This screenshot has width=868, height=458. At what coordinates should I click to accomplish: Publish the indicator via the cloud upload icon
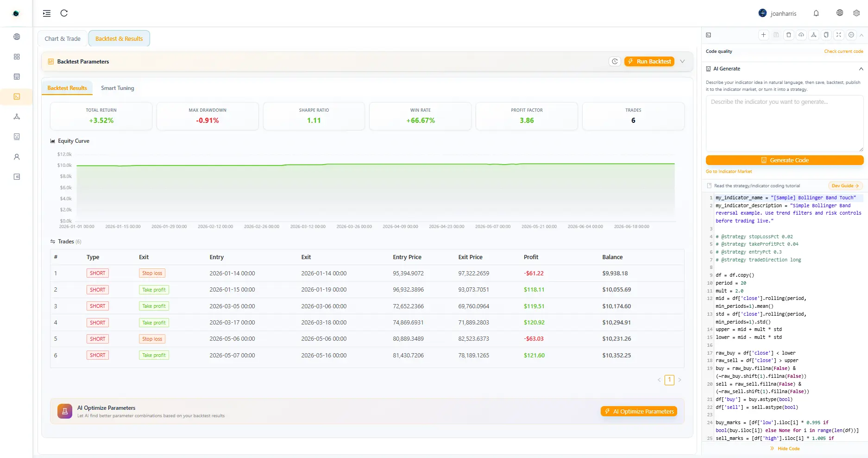(x=801, y=35)
